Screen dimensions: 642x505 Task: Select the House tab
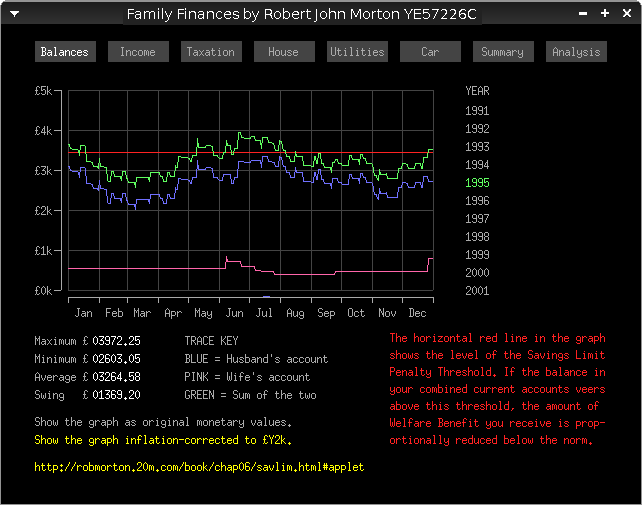point(284,52)
